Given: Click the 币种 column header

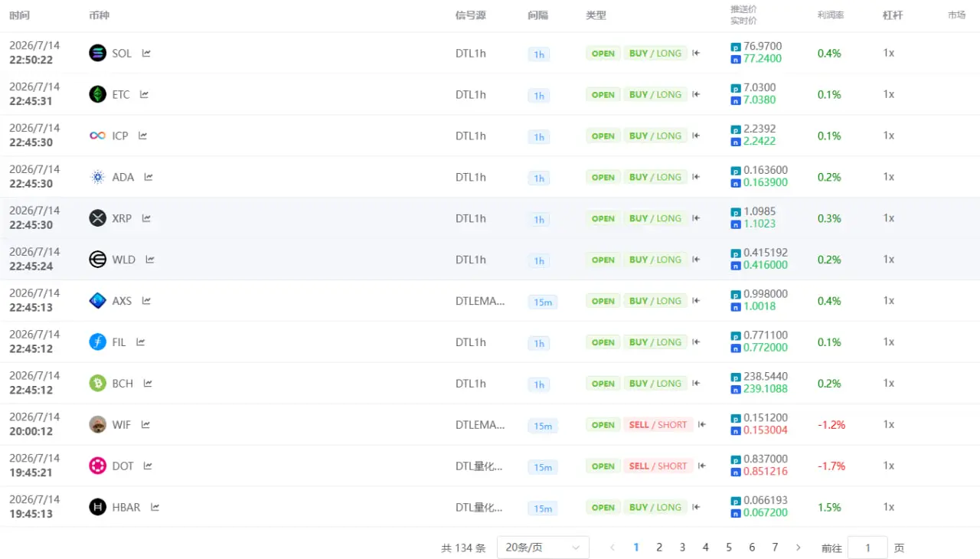Looking at the screenshot, I should (100, 15).
